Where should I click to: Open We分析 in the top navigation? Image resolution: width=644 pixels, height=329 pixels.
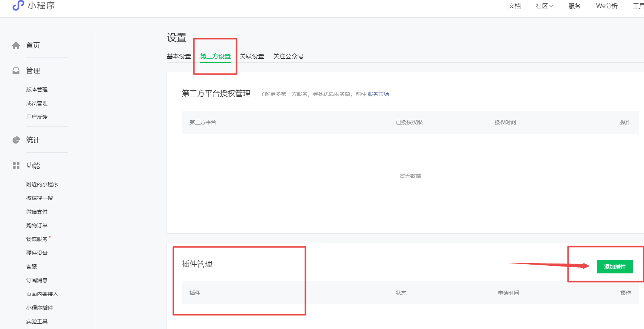click(607, 6)
